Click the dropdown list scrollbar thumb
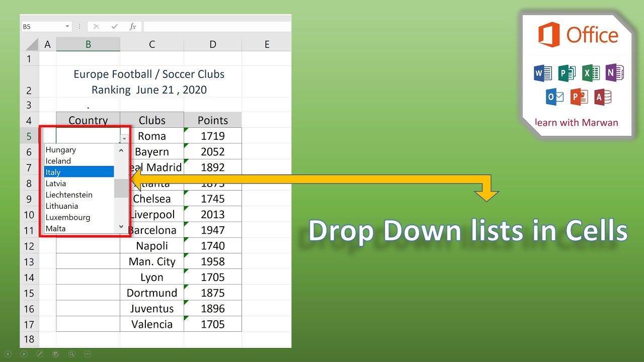The width and height of the screenshot is (644, 362). click(x=121, y=188)
